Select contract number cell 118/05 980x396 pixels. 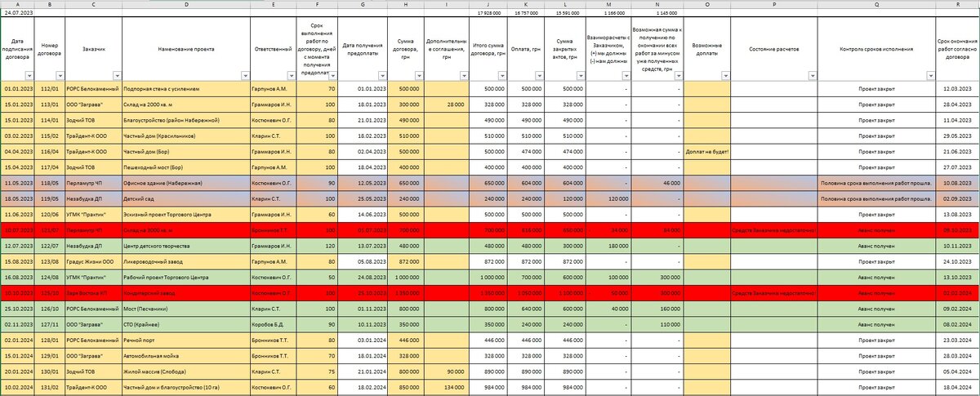click(51, 183)
